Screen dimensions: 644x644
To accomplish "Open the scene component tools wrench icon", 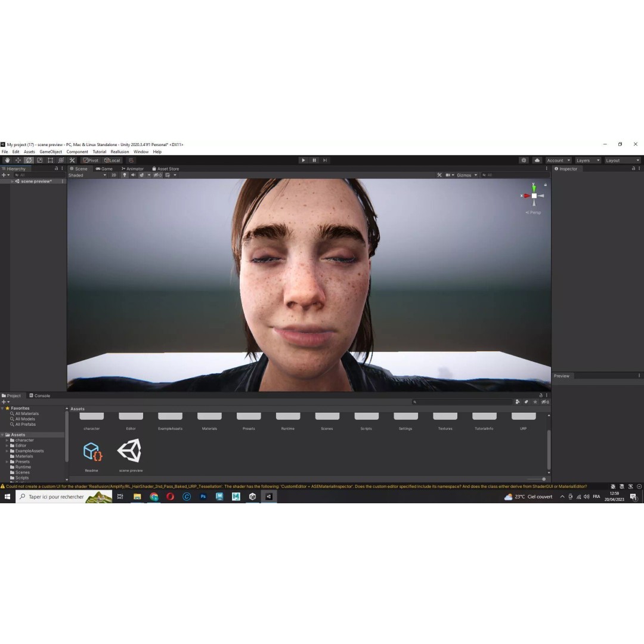I will pyautogui.click(x=439, y=175).
